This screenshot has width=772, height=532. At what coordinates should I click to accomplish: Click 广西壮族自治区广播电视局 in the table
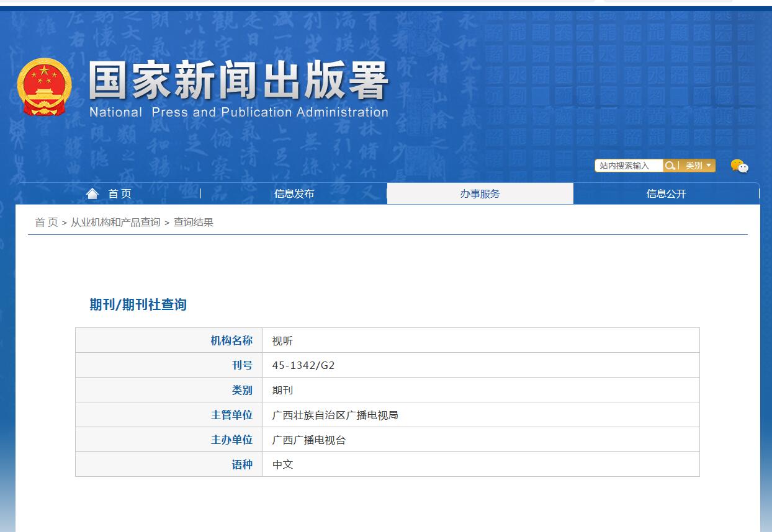coord(335,414)
